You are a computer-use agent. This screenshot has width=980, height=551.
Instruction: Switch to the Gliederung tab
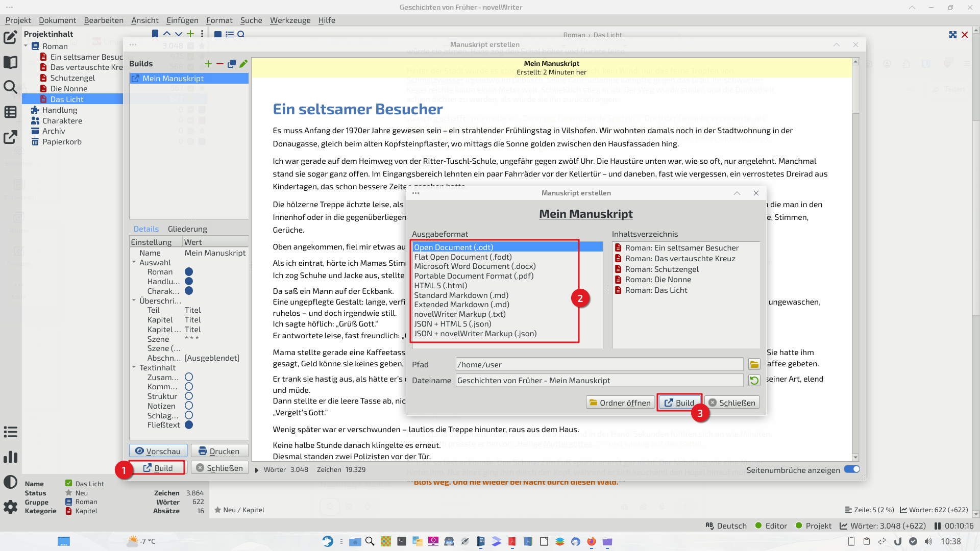pyautogui.click(x=187, y=229)
